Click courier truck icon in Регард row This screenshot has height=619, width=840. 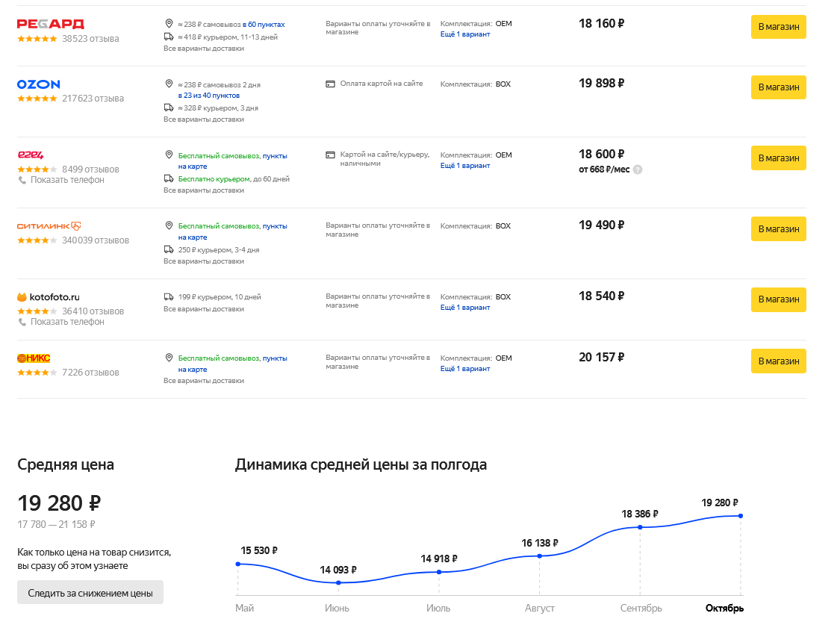(169, 37)
